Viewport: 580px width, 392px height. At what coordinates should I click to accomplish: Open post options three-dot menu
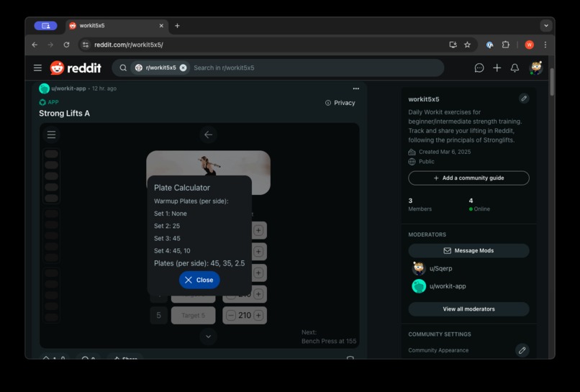pyautogui.click(x=355, y=88)
